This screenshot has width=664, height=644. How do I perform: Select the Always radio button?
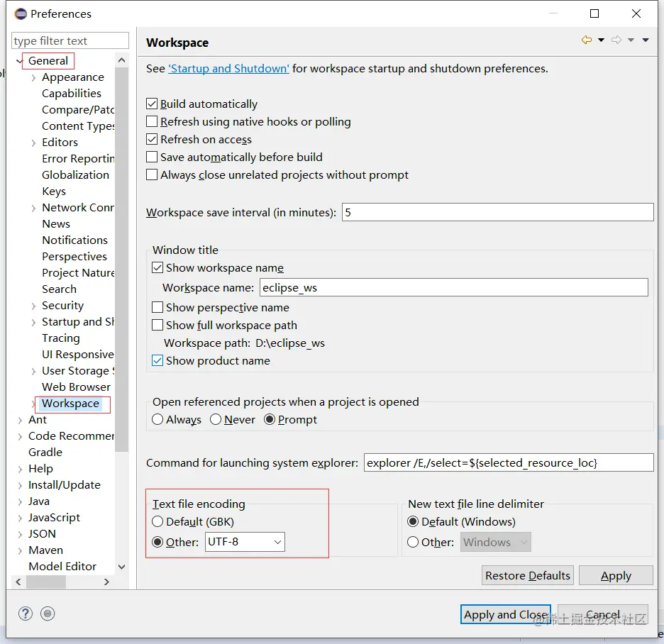click(x=157, y=420)
